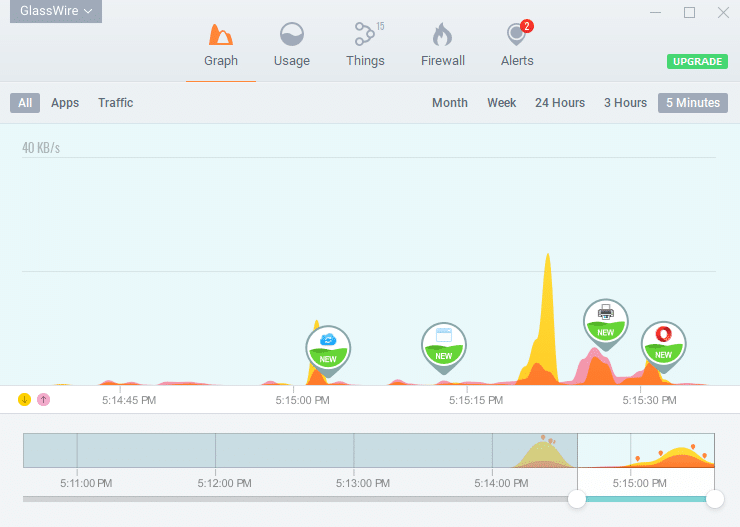Click the 5:12:00 PM overview label
The height and width of the screenshot is (527, 740).
pos(224,483)
